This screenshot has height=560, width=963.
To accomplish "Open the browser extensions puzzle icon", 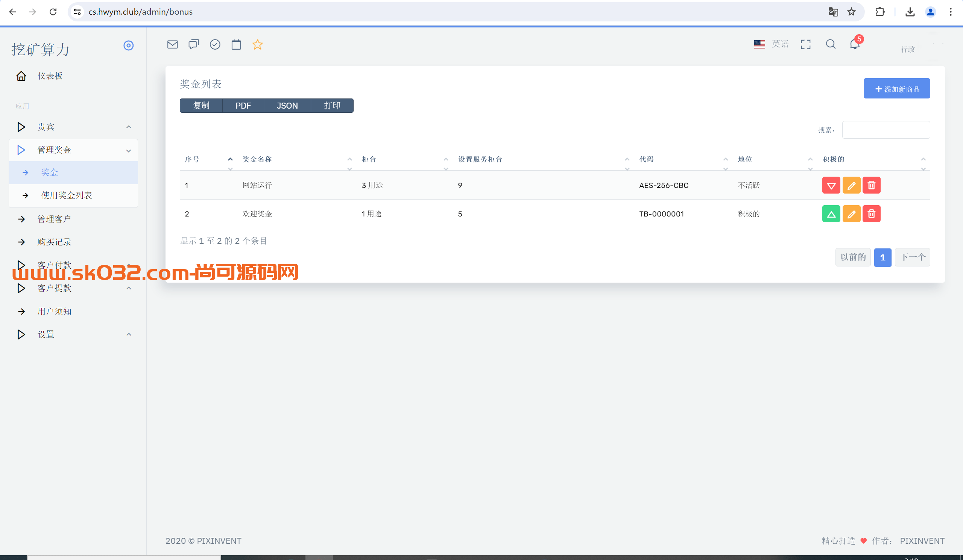I will pyautogui.click(x=880, y=12).
